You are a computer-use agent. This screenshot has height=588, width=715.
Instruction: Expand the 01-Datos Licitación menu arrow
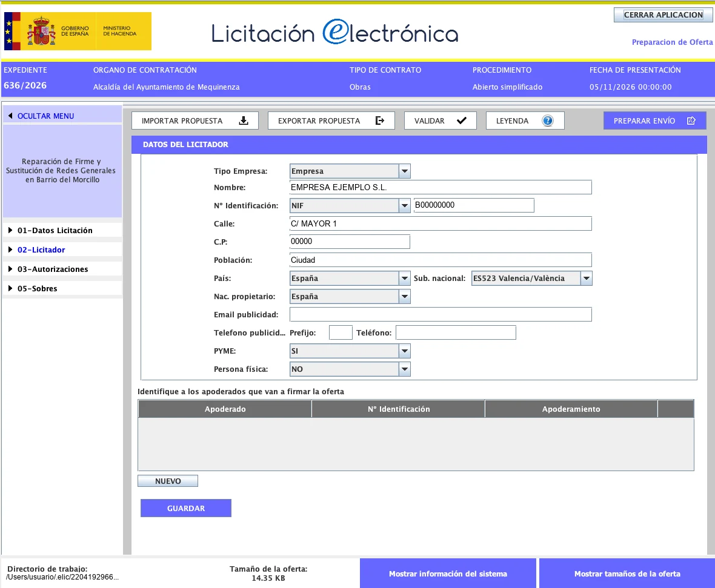tap(10, 230)
